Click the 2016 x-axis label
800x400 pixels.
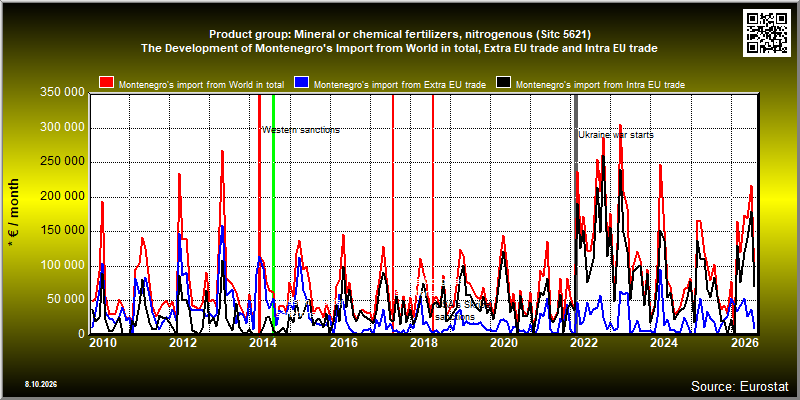click(x=343, y=343)
